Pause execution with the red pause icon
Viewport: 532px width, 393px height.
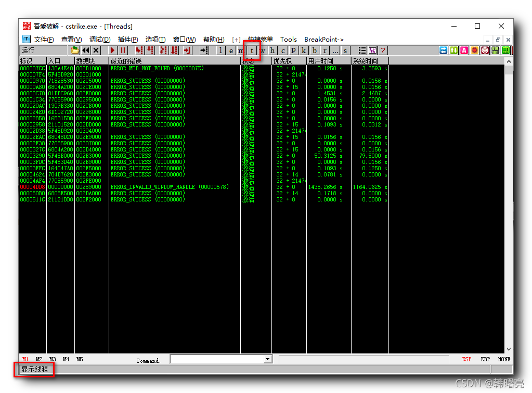(x=123, y=50)
